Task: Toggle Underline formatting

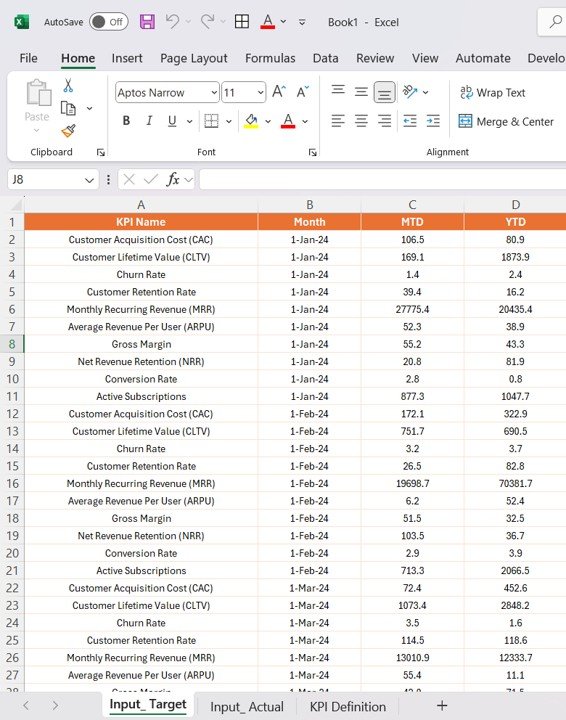Action: [x=172, y=121]
